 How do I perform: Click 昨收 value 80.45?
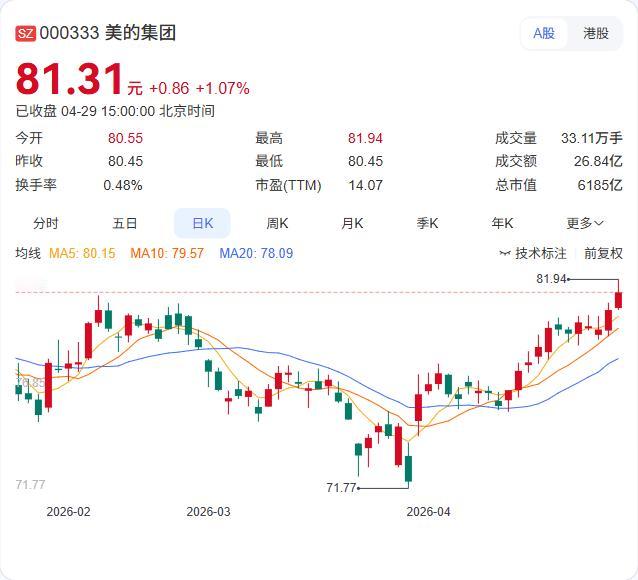click(x=125, y=161)
